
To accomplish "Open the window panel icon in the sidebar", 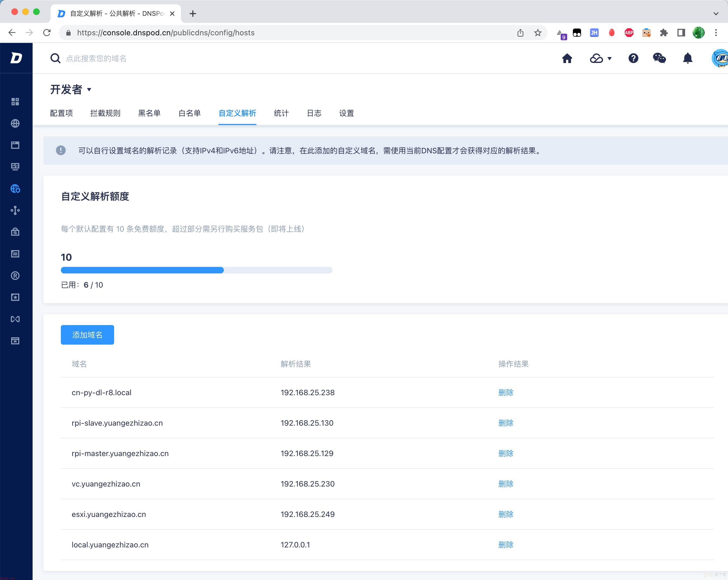I will click(x=15, y=145).
